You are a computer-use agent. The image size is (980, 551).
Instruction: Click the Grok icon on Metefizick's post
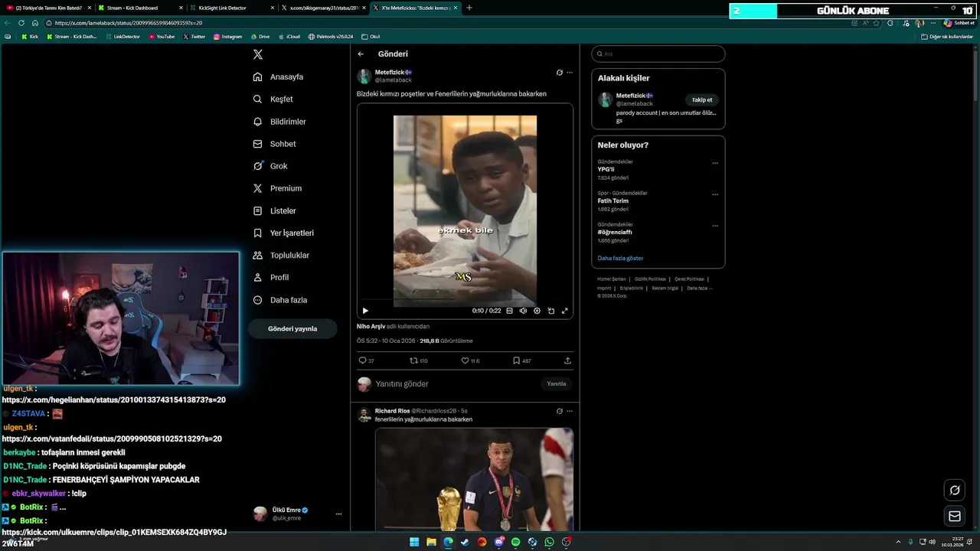coord(559,73)
